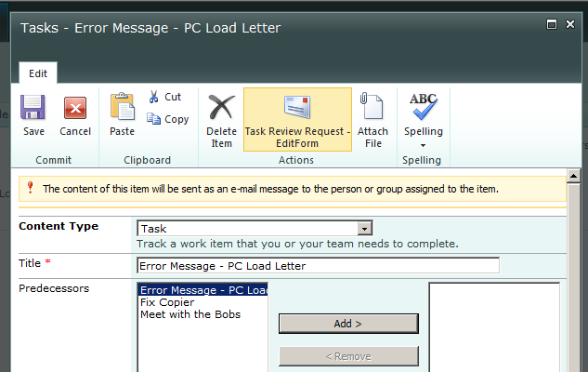The image size is (588, 372).
Task: Maximize the Tasks dialog window
Action: (552, 23)
